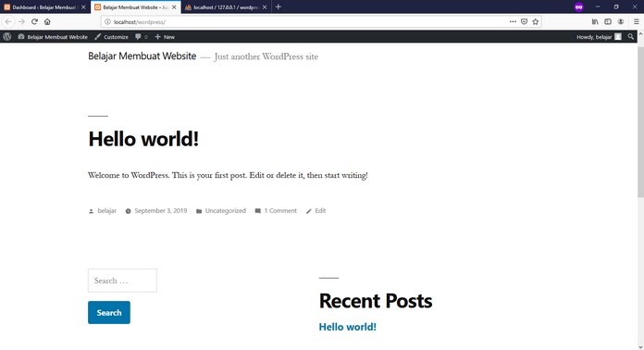The height and width of the screenshot is (350, 644).
Task: Open the Firefox account icon
Action: [x=621, y=22]
